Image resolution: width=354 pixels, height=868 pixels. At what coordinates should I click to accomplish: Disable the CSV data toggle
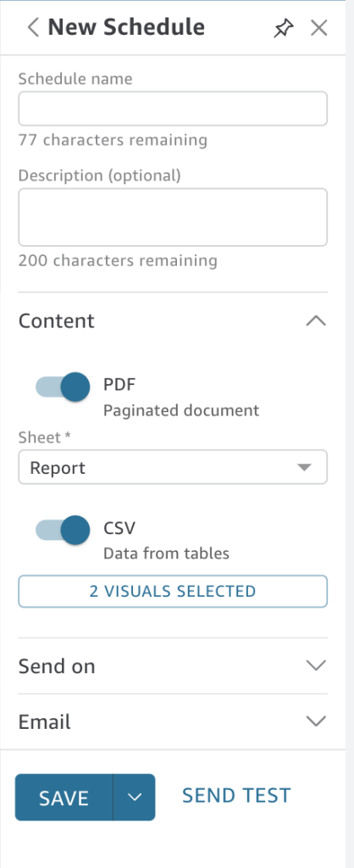click(x=63, y=530)
